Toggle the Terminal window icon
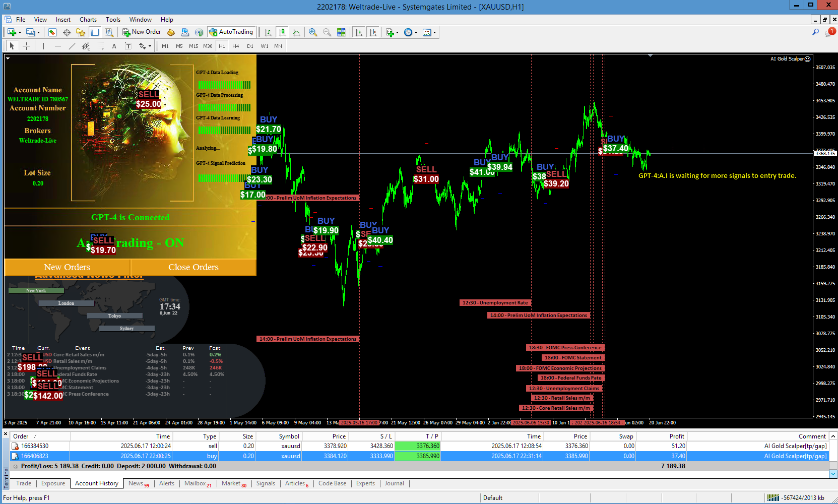The image size is (838, 504). click(95, 32)
